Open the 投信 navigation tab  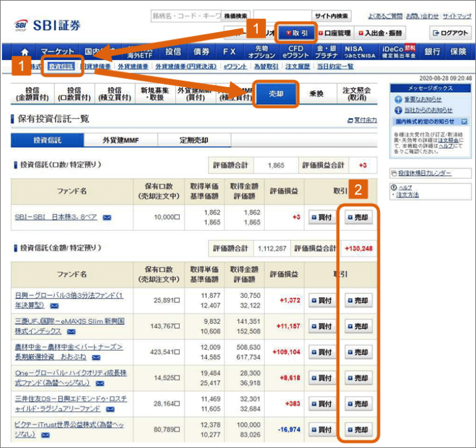pyautogui.click(x=173, y=51)
